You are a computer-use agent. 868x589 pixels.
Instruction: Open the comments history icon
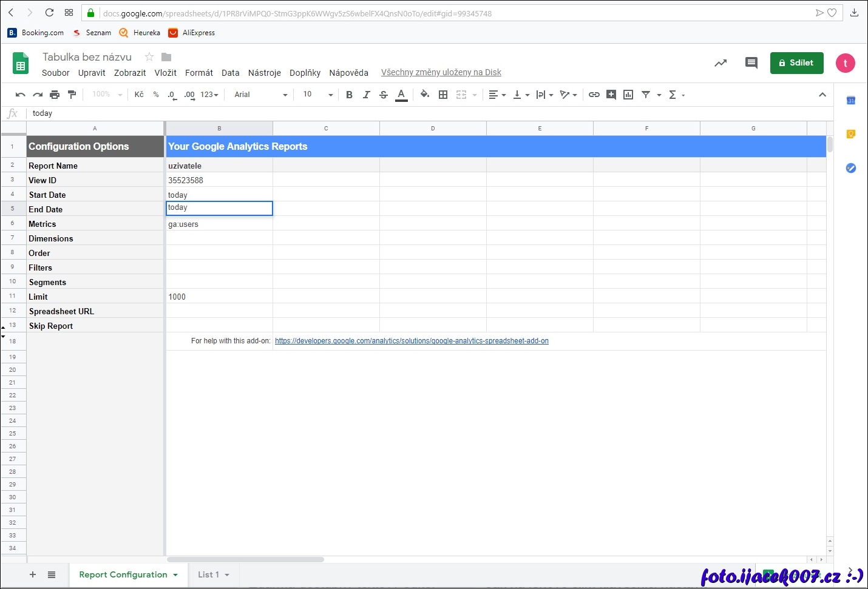(751, 63)
